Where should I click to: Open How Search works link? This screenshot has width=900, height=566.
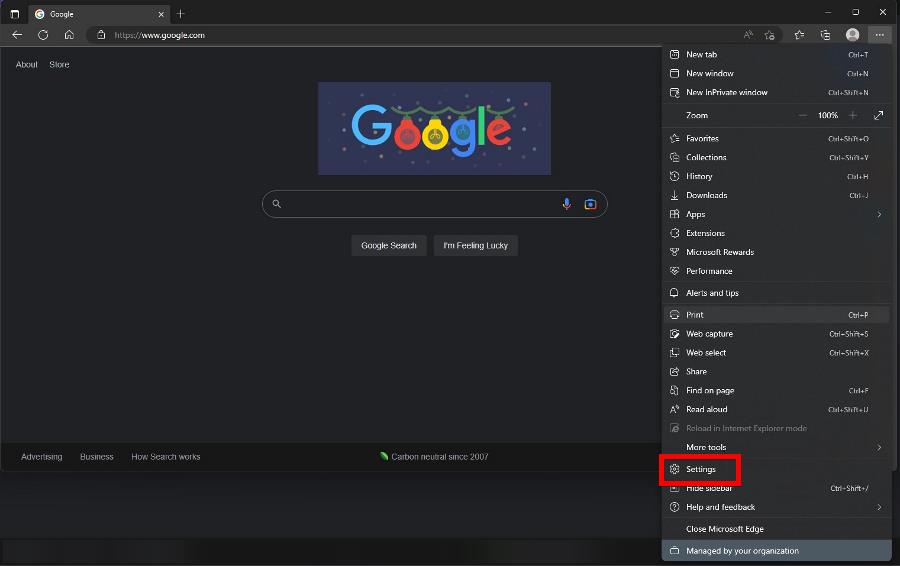(x=165, y=457)
